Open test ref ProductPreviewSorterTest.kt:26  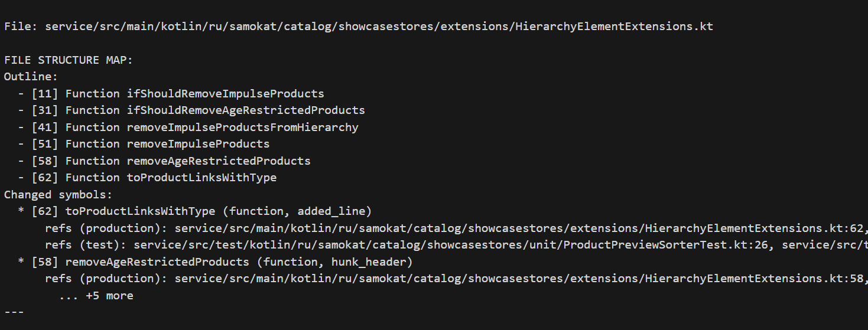454,244
